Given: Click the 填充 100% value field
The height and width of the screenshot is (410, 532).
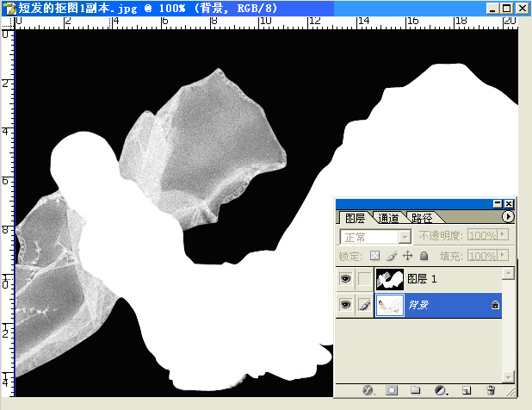Looking at the screenshot, I should coord(483,255).
